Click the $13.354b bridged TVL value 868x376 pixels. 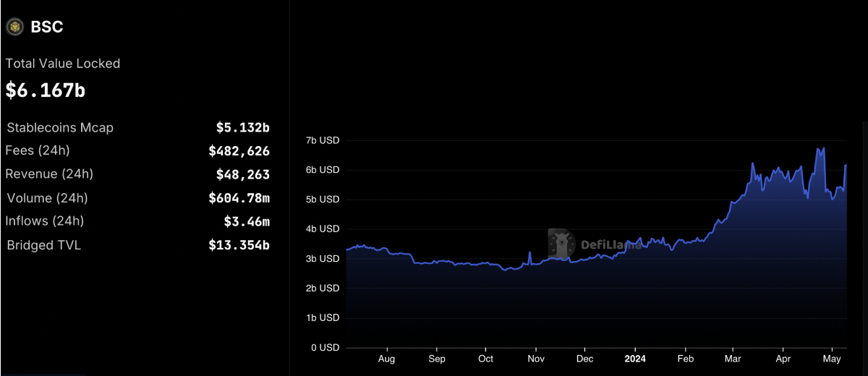pos(239,245)
